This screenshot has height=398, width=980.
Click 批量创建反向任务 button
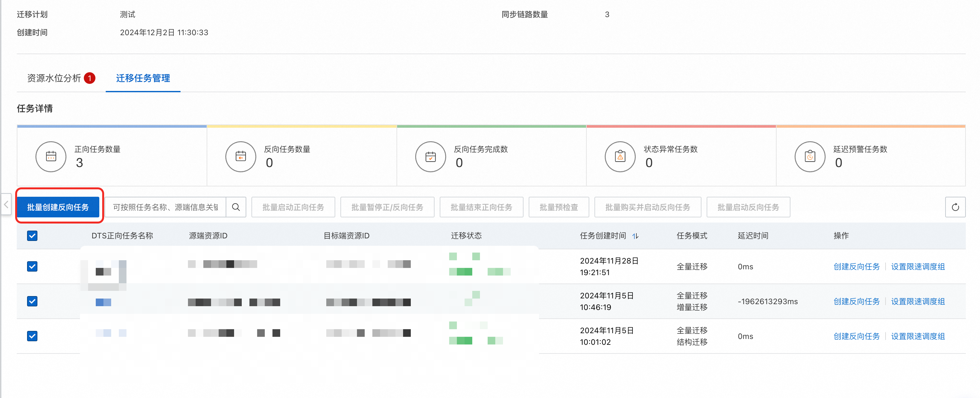pyautogui.click(x=58, y=207)
